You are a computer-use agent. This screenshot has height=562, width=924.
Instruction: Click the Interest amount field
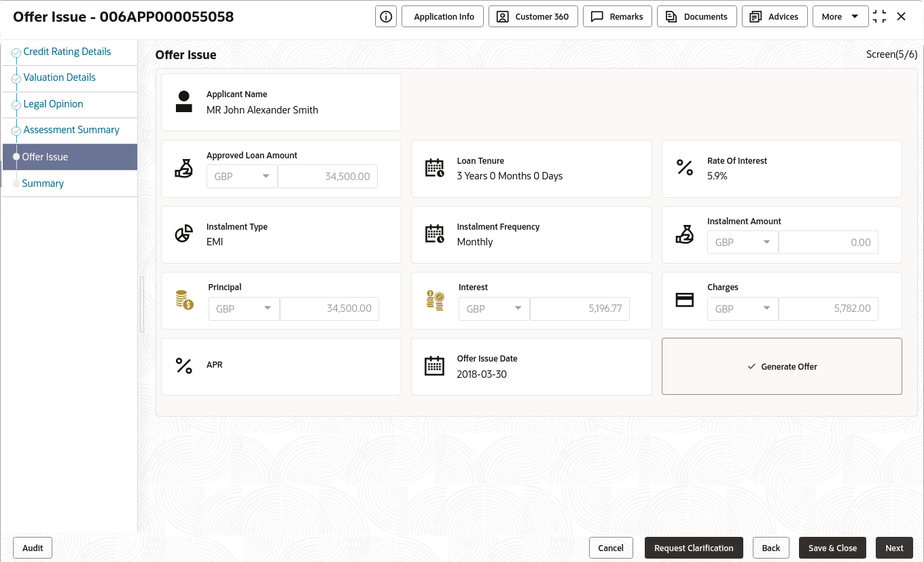coord(580,309)
